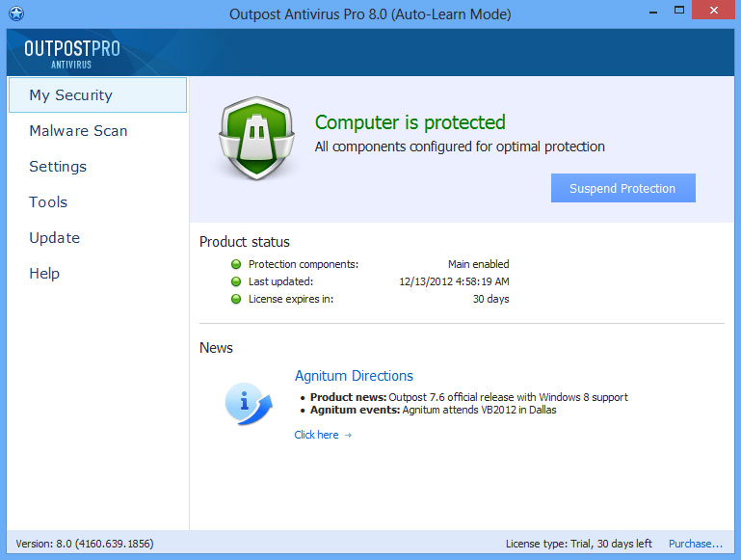
Task: Click the news info arrow icon
Action: [x=249, y=404]
